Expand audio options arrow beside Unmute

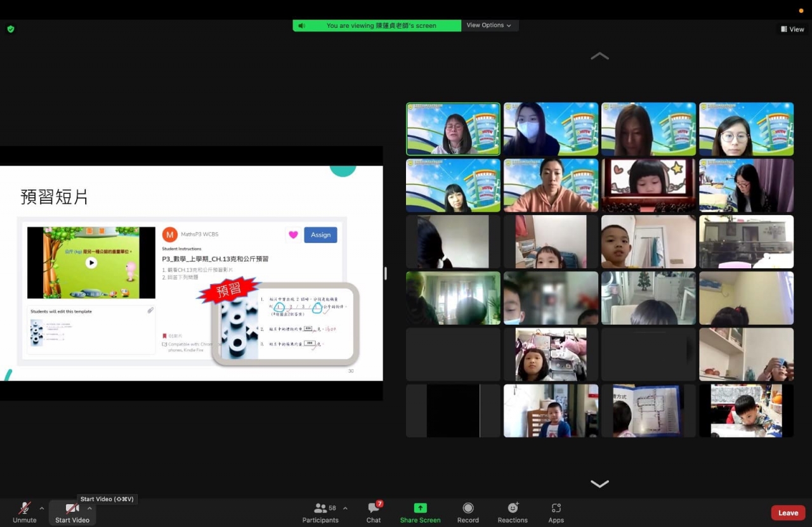(x=42, y=509)
